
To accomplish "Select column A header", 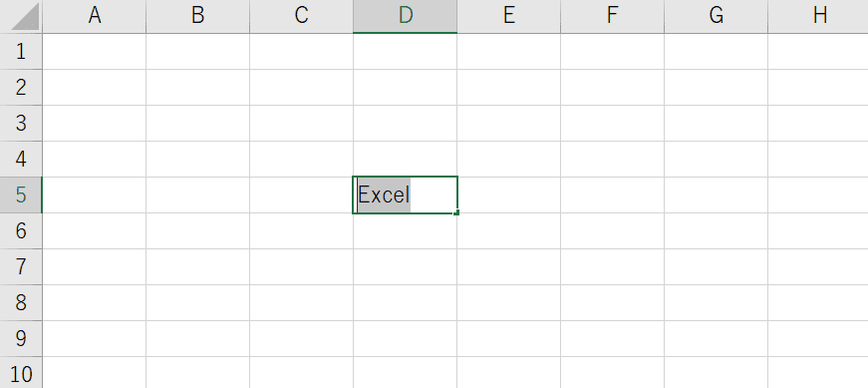I will point(94,16).
